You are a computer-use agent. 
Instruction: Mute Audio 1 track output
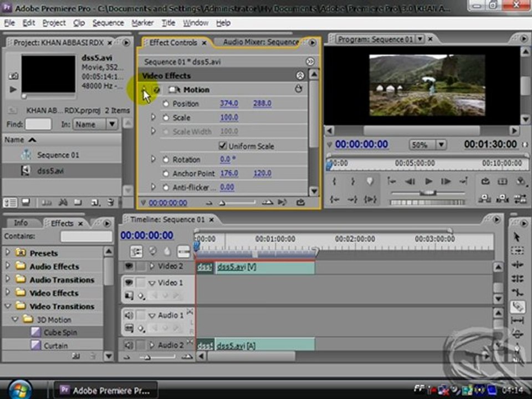pyautogui.click(x=129, y=315)
